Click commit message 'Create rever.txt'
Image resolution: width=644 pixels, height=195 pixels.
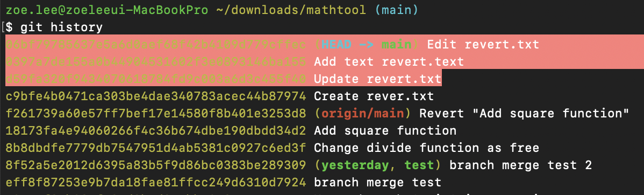(374, 96)
